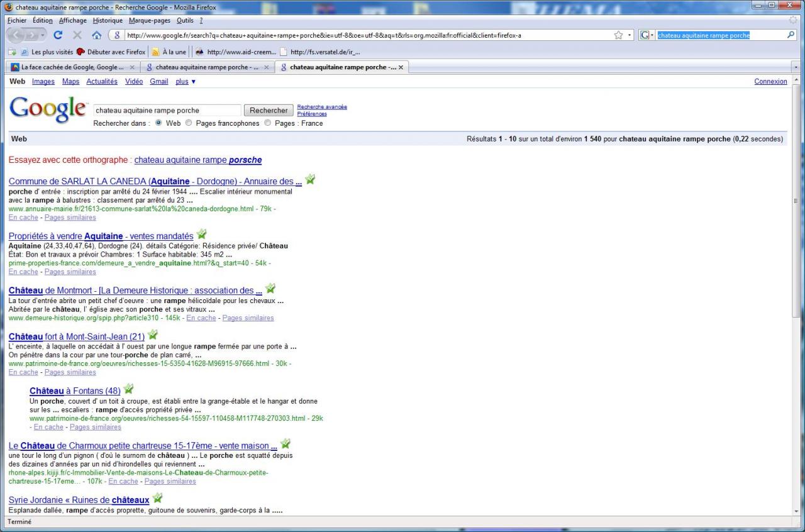The image size is (805, 532).
Task: Open the Gmail link
Action: [x=158, y=81]
